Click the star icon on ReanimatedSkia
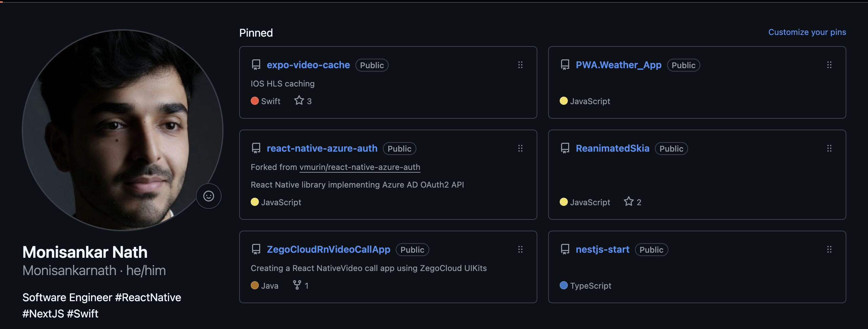Viewport: 868px width, 329px height. pyautogui.click(x=628, y=201)
